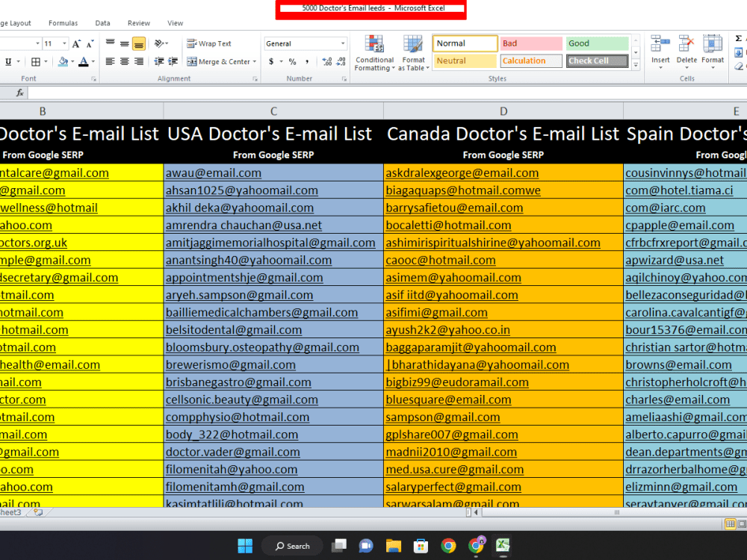Apply cell borders icon
Screen dimensions: 747x560
point(36,61)
